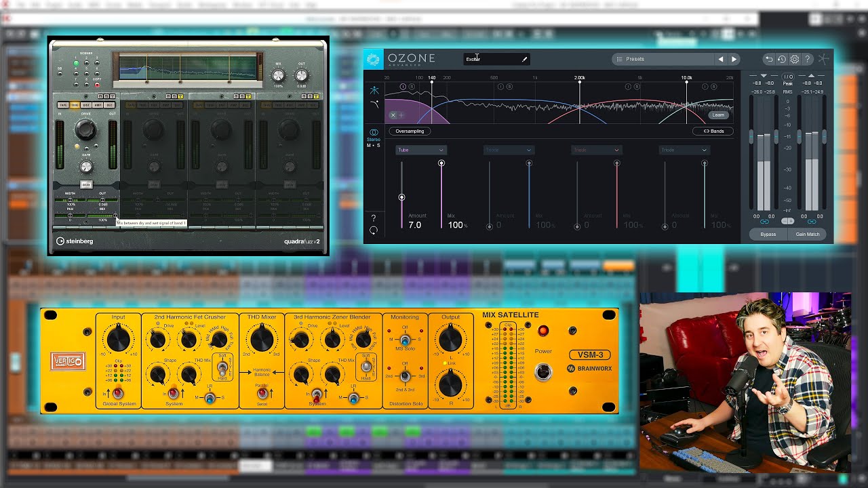Click the link icon under Ozone output meters
Screen dimensions: 868x488
click(x=812, y=222)
